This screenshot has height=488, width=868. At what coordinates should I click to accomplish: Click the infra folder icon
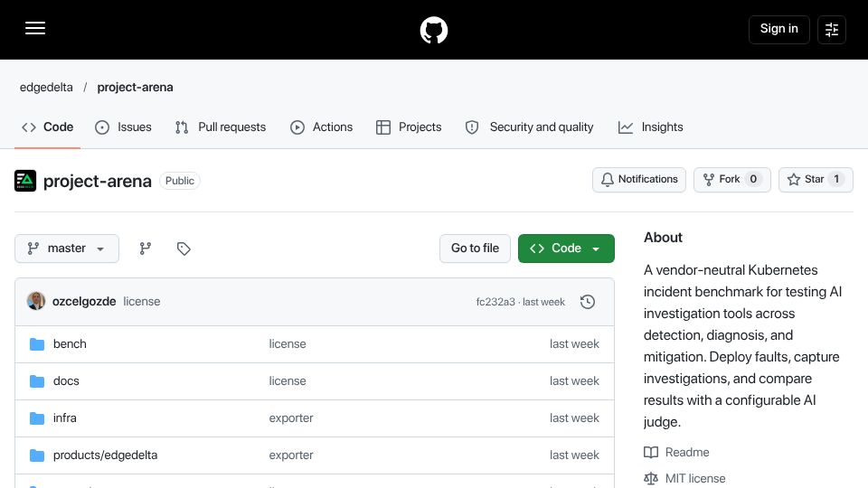[37, 418]
